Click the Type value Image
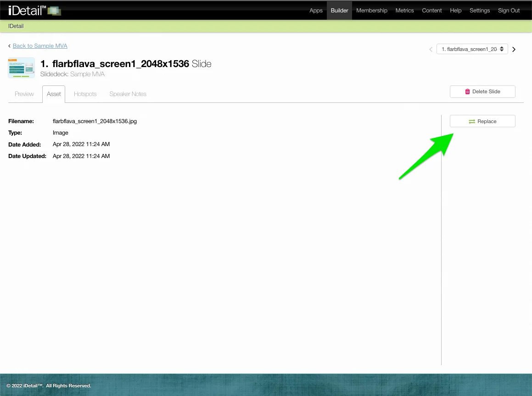This screenshot has height=396, width=532. [61, 133]
